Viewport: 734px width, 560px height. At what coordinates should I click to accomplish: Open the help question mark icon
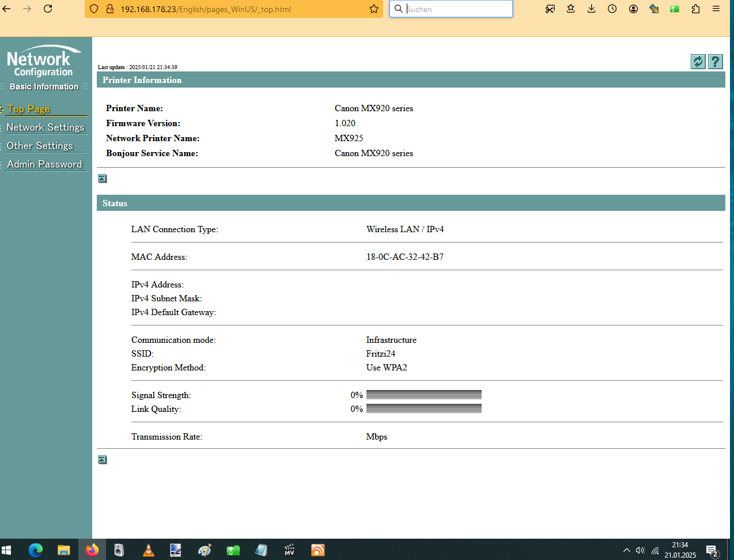point(715,62)
